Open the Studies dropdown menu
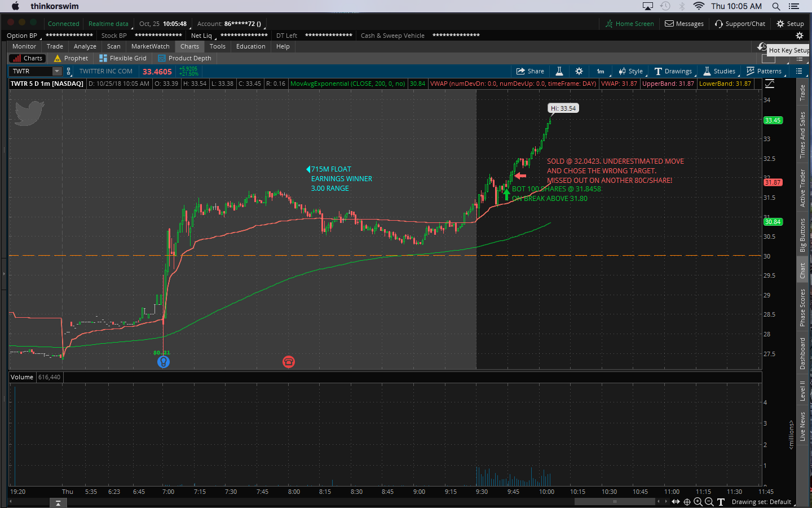 tap(720, 71)
